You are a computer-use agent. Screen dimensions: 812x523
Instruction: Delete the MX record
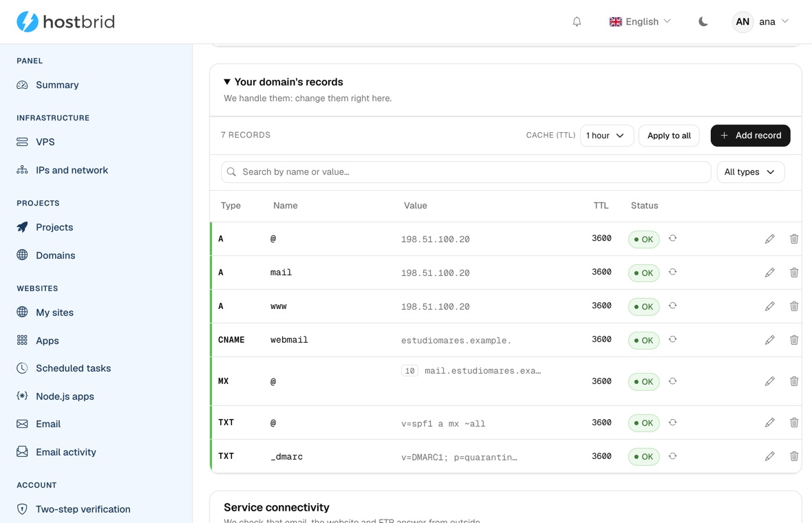point(794,381)
